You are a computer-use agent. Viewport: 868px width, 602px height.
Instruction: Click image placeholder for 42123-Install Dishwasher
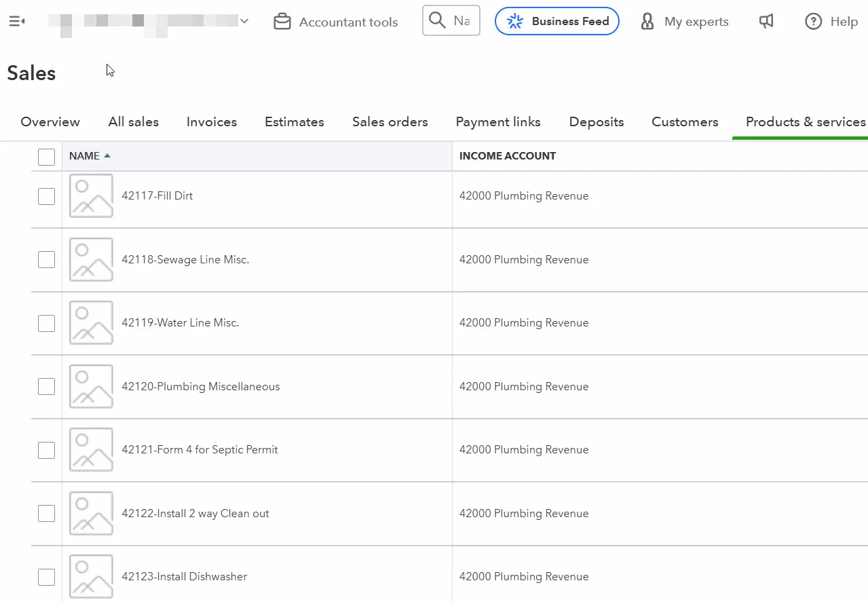pos(91,576)
